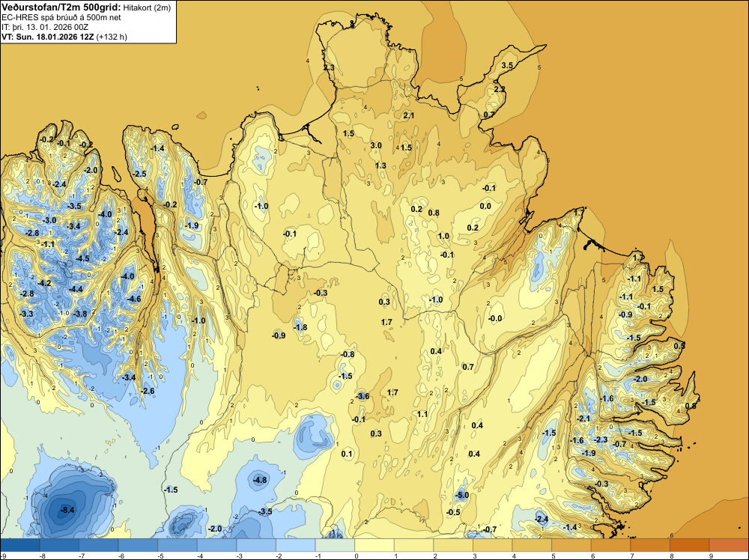
Task: Select the initialization time 'IT: þri. 13. 01. 2026 00Z'
Action: point(45,27)
